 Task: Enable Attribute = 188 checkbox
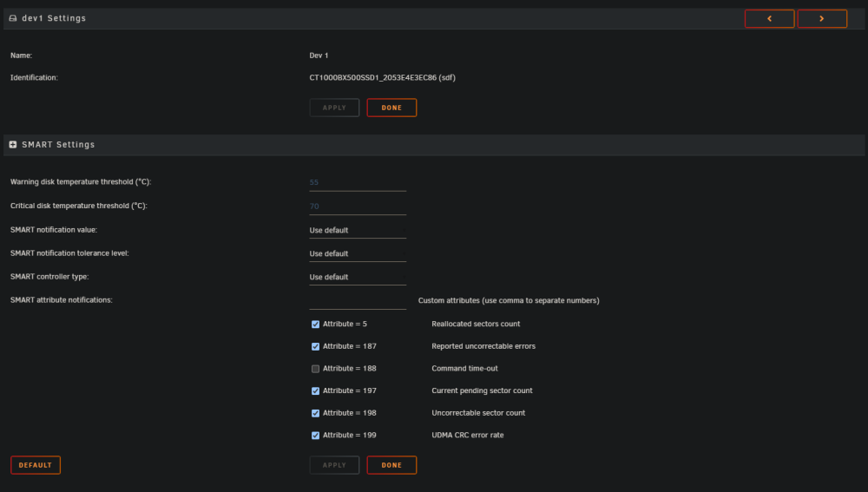316,369
